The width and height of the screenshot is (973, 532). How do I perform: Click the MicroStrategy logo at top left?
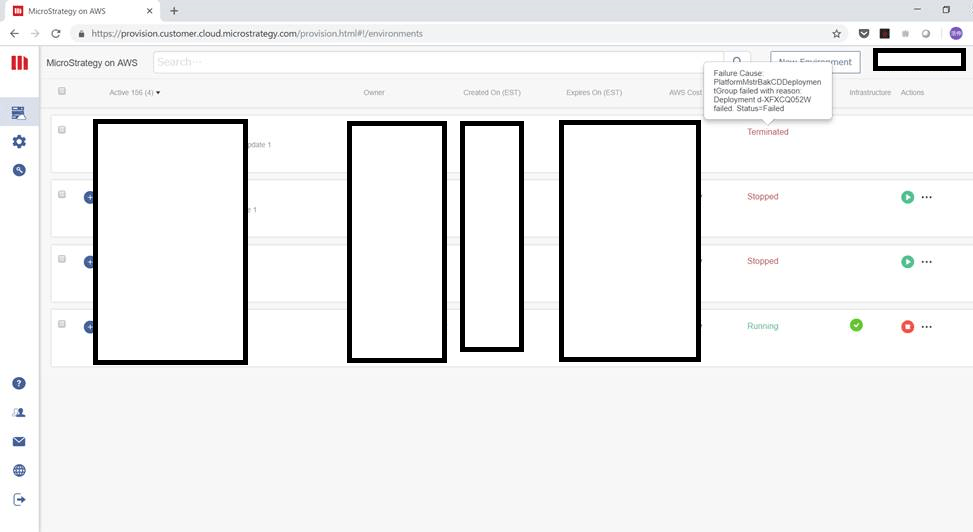19,63
